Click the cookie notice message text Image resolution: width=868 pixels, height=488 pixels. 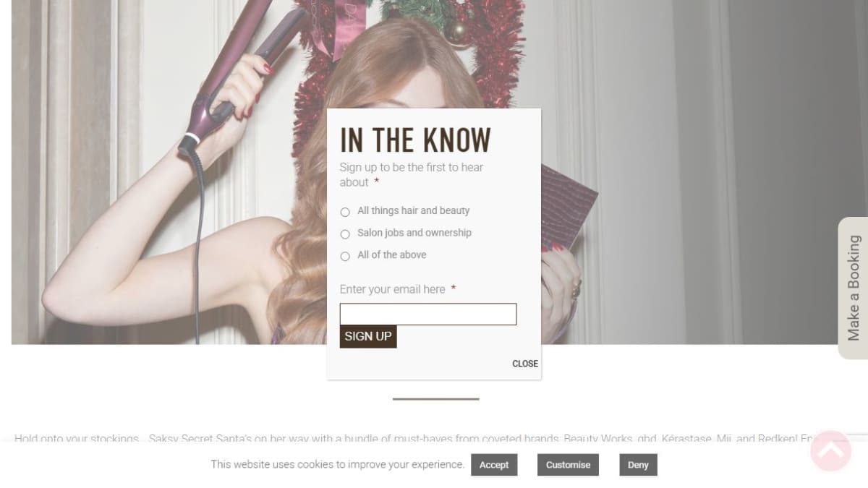(337, 464)
